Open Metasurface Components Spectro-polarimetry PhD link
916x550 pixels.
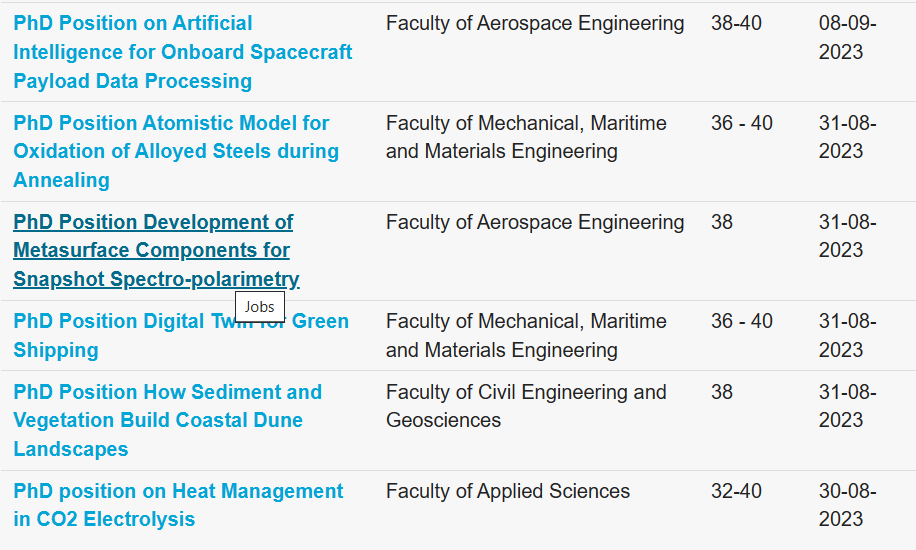click(x=156, y=251)
